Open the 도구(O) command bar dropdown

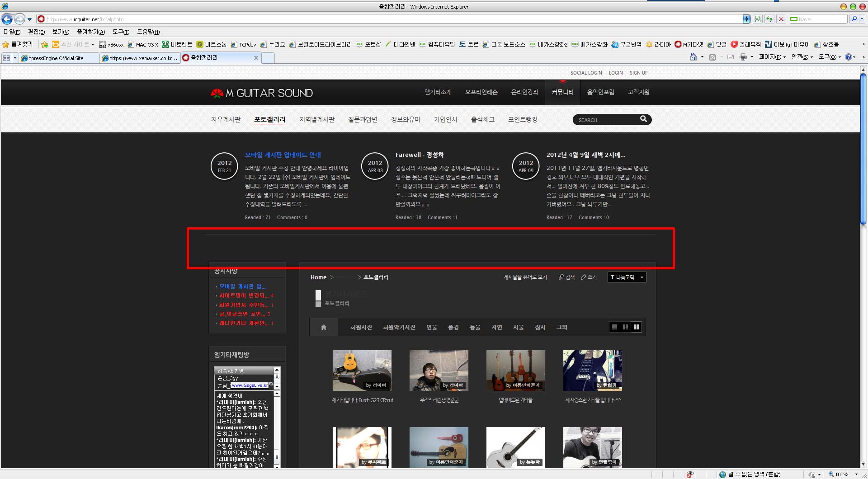click(830, 57)
